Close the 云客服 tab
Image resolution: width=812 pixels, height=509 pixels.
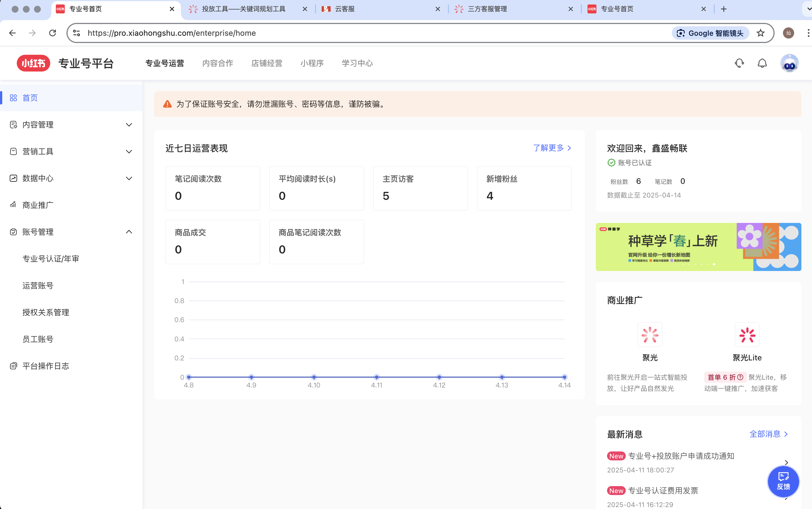(438, 9)
